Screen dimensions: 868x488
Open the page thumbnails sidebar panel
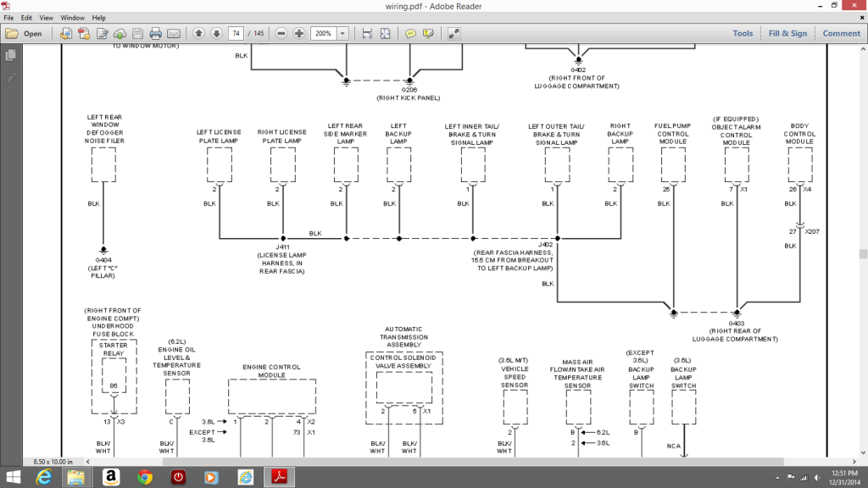[x=11, y=55]
